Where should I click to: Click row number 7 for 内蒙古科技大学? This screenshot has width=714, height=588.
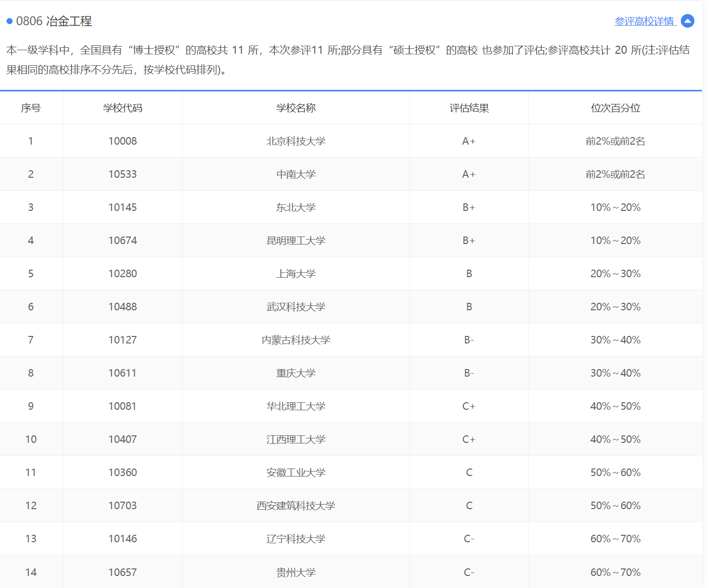click(x=31, y=340)
